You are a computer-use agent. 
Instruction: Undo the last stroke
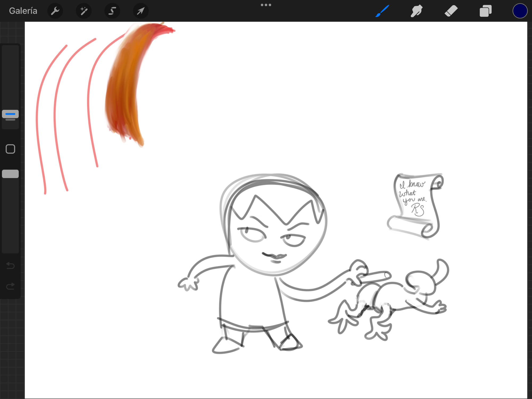click(x=10, y=265)
